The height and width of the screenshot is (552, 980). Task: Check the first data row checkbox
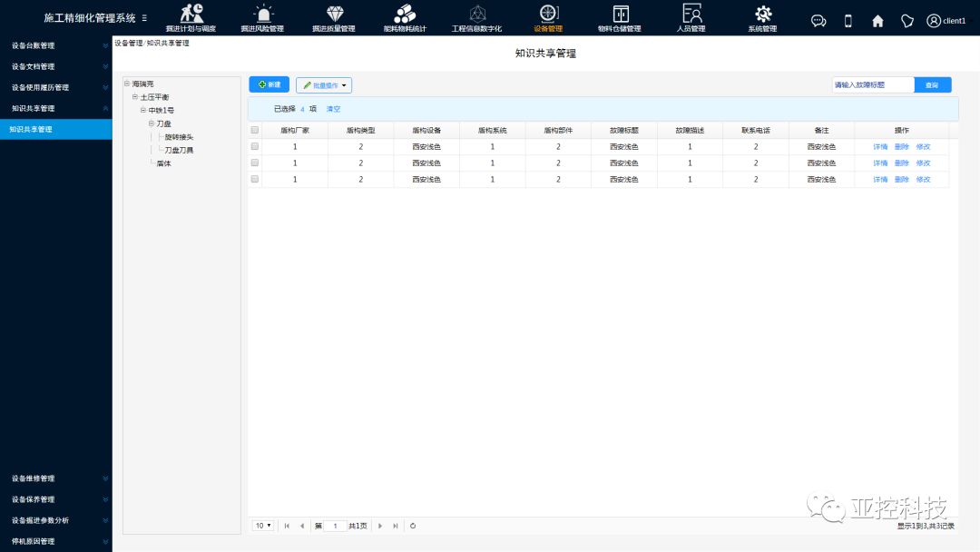pos(254,146)
